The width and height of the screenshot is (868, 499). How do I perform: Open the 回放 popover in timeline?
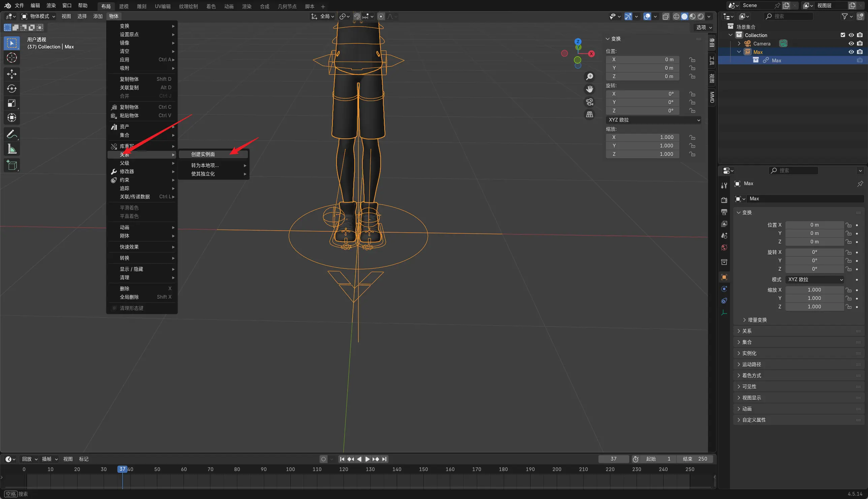point(30,459)
